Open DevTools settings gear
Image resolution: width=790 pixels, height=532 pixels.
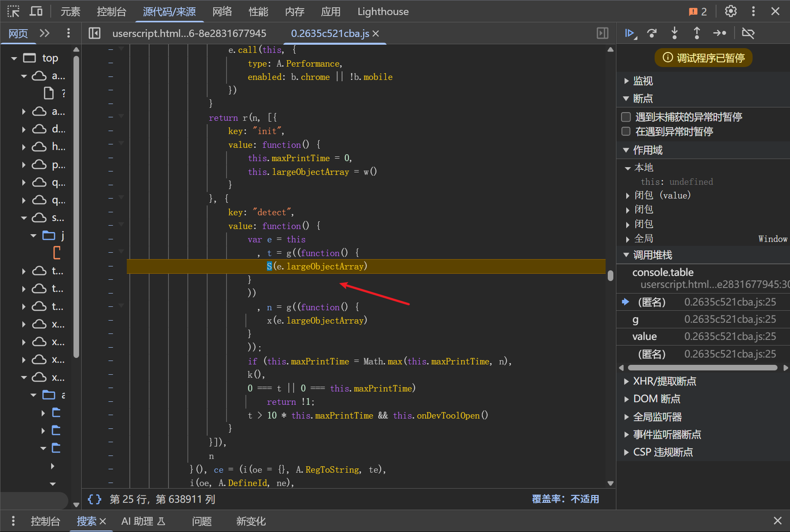731,11
